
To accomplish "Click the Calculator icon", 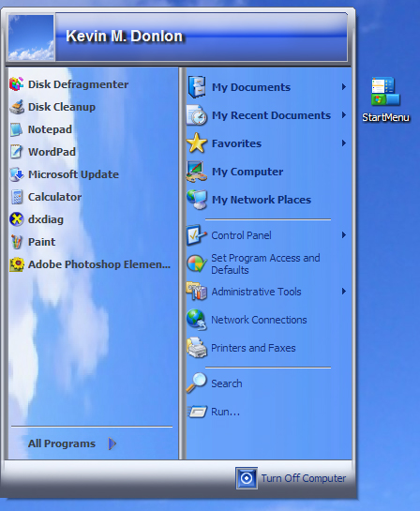I will (16, 197).
